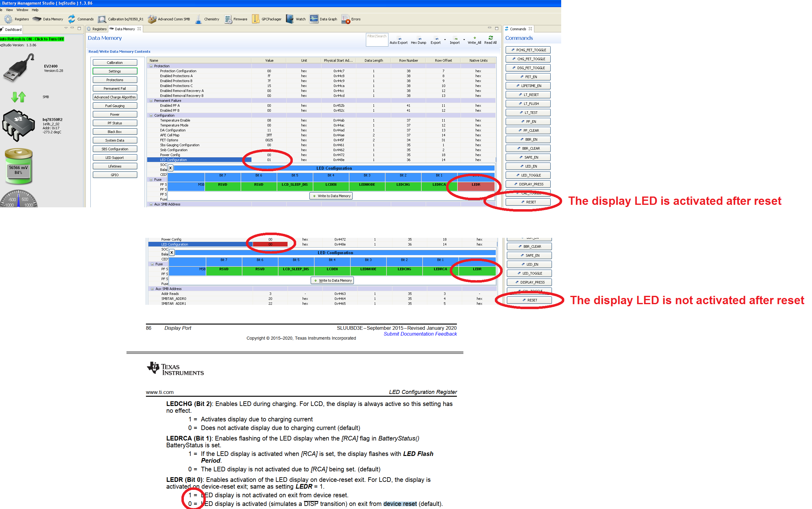812x509 pixels.
Task: Switch to the Registers tab
Action: [97, 29]
